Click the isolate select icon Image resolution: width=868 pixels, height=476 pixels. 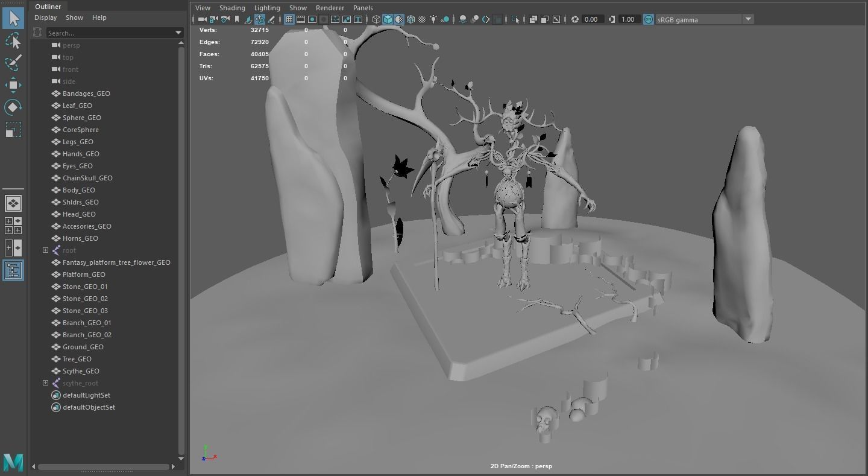515,19
